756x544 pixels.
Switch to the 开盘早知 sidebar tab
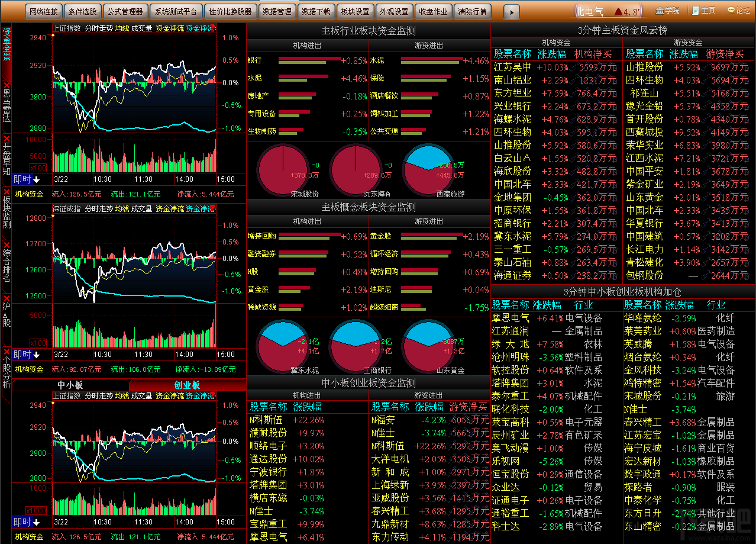pyautogui.click(x=6, y=159)
